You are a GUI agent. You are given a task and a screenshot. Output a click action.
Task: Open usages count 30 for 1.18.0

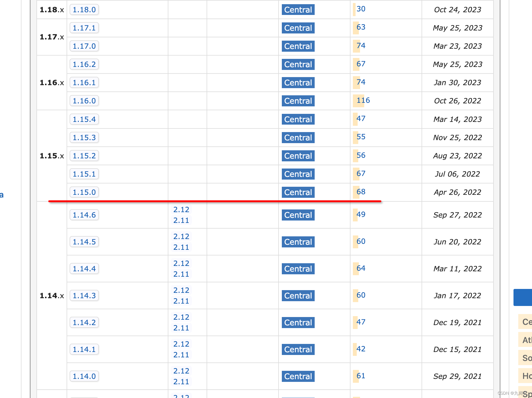click(361, 9)
